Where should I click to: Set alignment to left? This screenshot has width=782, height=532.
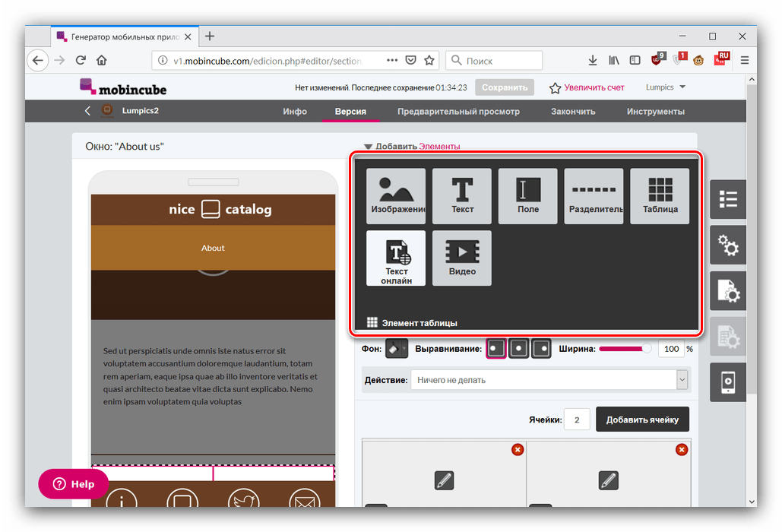(496, 349)
